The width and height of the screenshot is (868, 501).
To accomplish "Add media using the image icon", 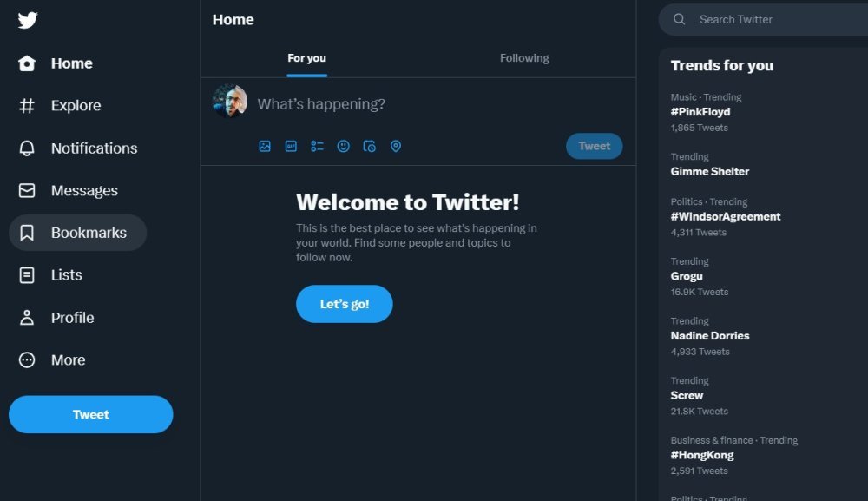I will tap(265, 147).
